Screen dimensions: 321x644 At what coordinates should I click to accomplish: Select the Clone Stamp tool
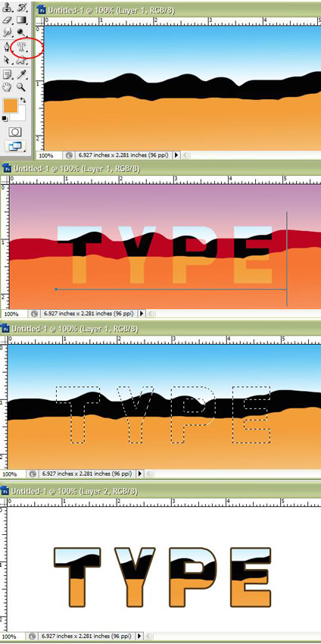coord(7,6)
